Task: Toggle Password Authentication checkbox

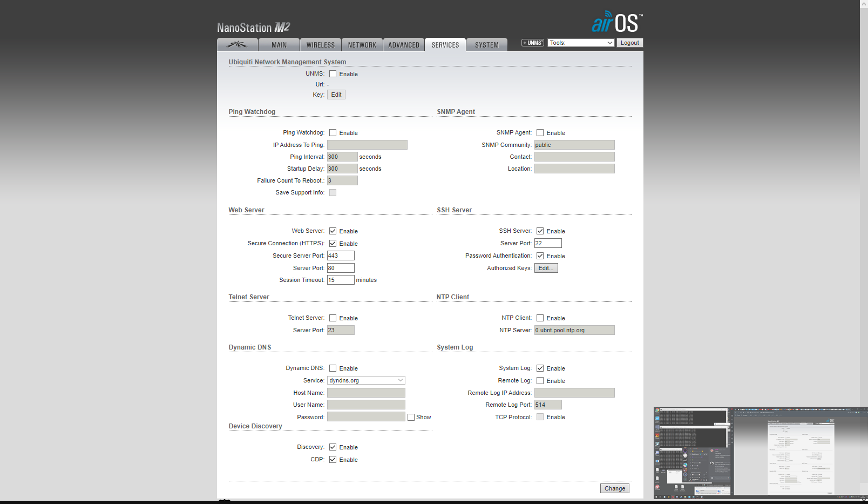Action: pyautogui.click(x=540, y=256)
